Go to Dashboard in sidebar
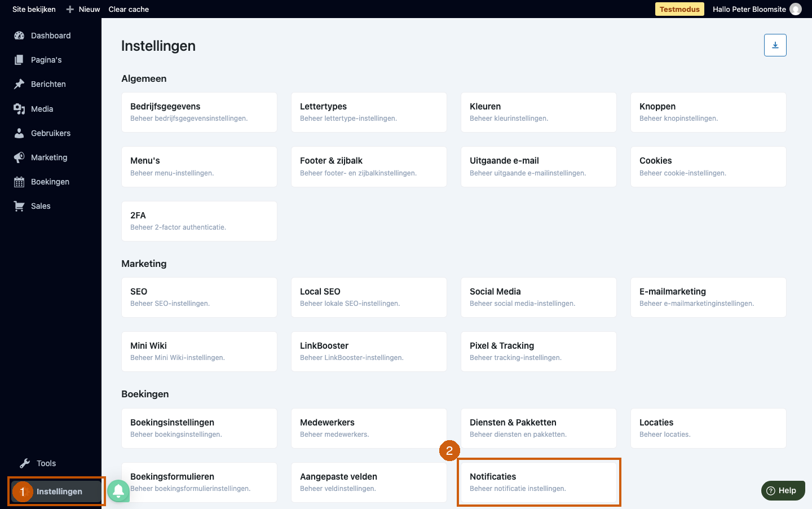This screenshot has width=812, height=509. coord(51,36)
